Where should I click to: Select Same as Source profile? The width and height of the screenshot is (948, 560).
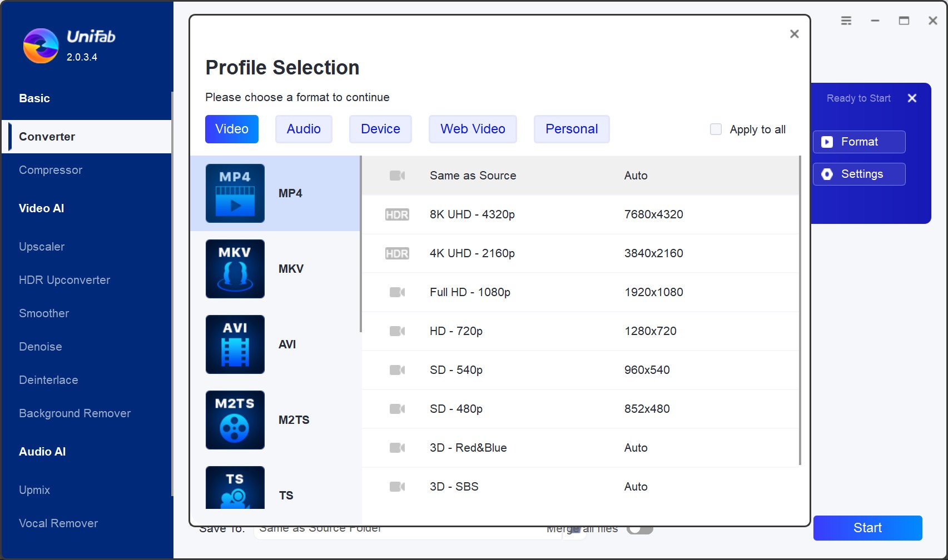point(580,176)
